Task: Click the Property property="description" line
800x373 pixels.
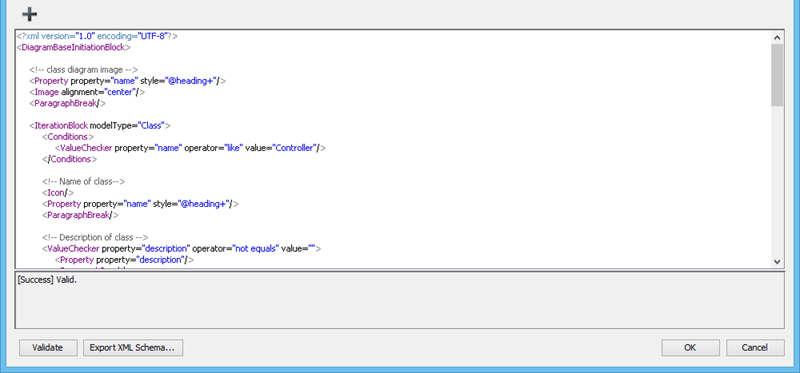Action: [x=124, y=260]
